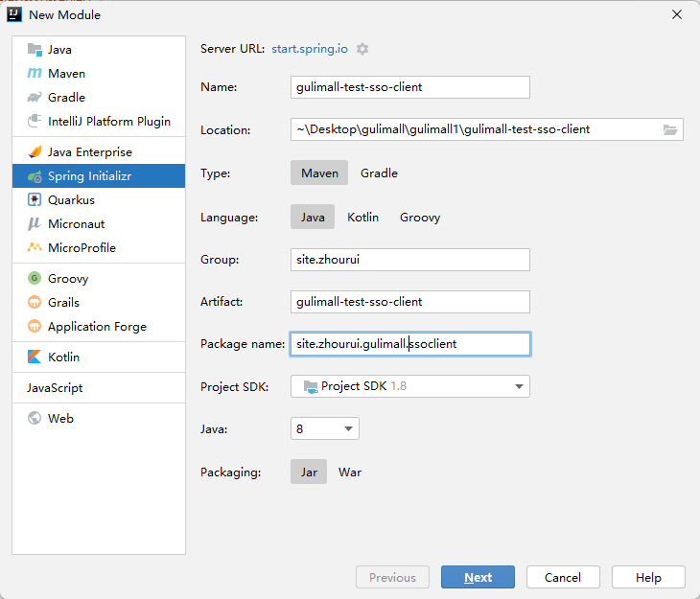Select Quarkus module type
Image resolution: width=700 pixels, height=599 pixels.
tap(99, 199)
